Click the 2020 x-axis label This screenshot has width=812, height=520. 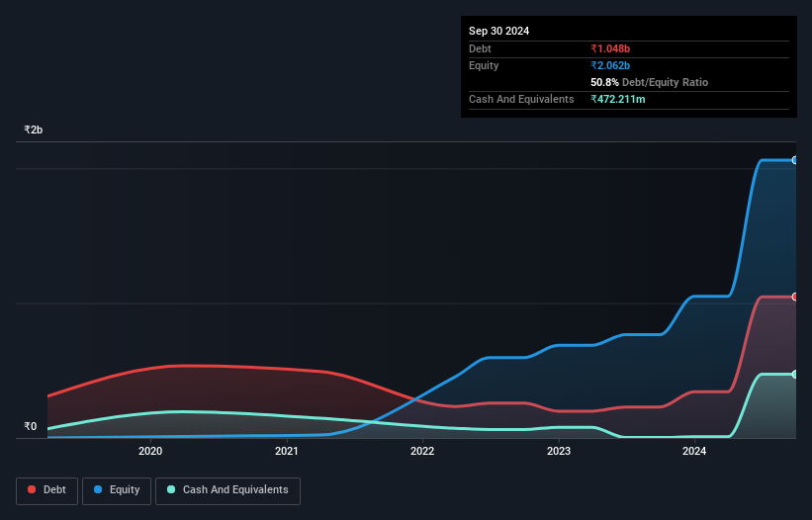point(150,451)
